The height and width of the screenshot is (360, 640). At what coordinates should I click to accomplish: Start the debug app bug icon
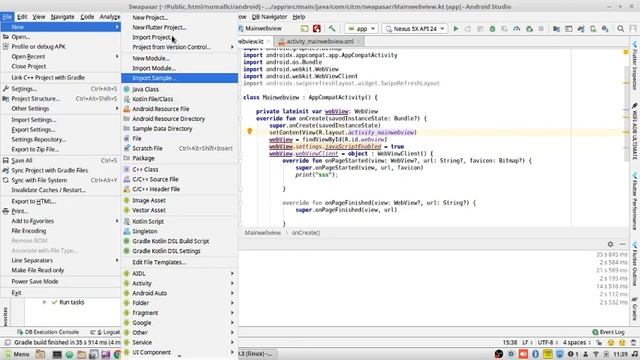tap(492, 29)
